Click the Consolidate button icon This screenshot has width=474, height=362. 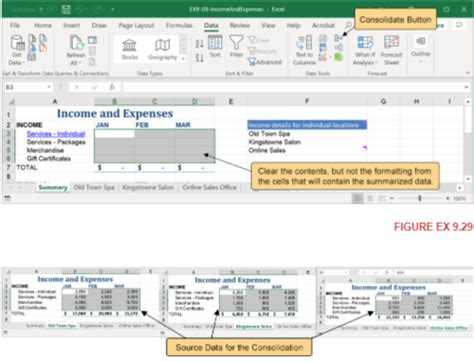coord(339,38)
